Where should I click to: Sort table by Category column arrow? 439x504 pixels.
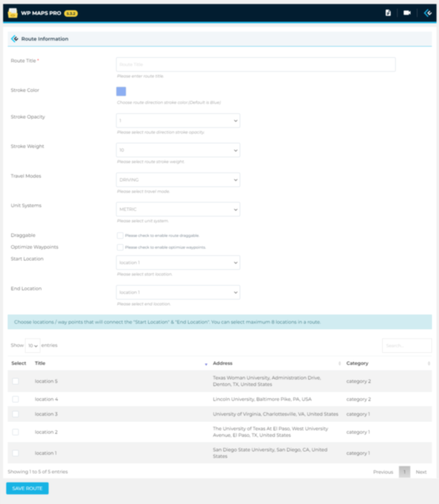(x=429, y=363)
